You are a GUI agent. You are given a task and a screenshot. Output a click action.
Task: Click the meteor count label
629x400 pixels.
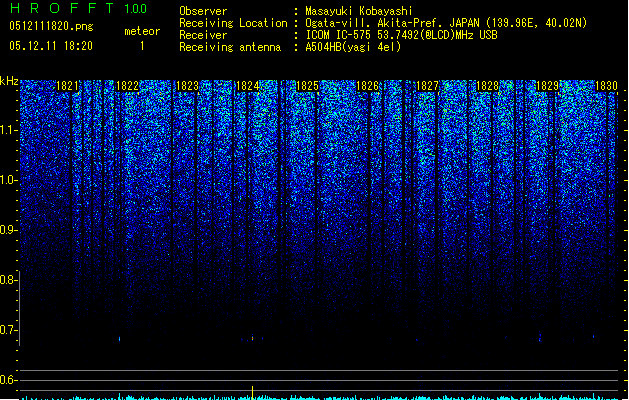pos(142,31)
